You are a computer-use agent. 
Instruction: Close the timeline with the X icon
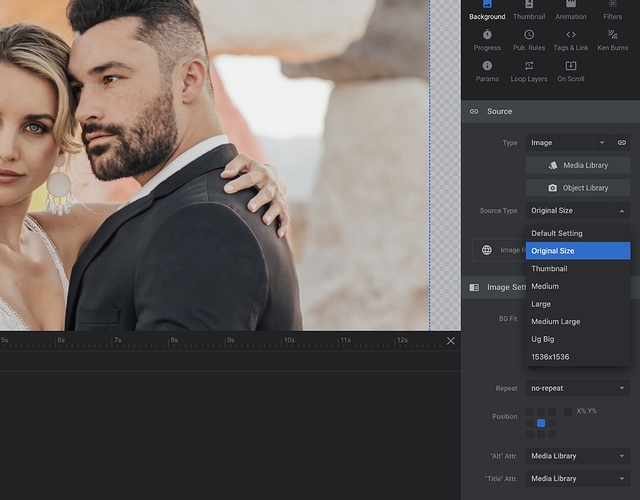(x=450, y=341)
